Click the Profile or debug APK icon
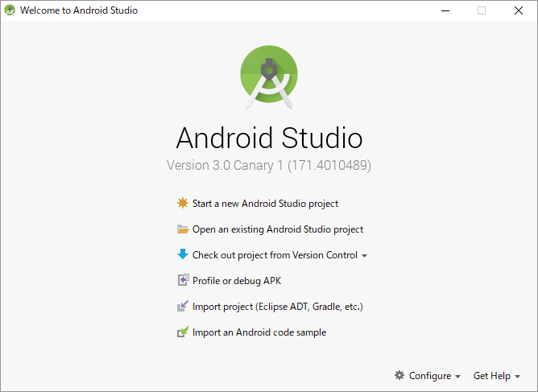 click(x=183, y=281)
